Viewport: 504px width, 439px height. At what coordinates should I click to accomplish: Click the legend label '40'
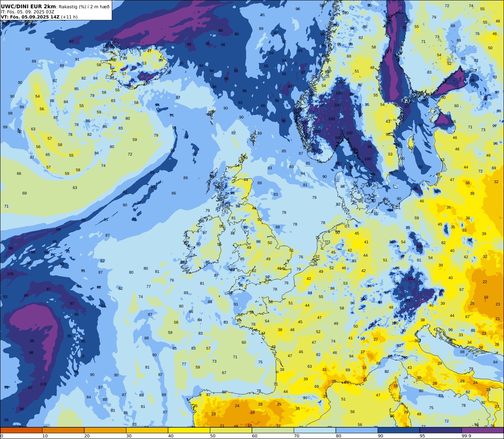click(x=170, y=436)
